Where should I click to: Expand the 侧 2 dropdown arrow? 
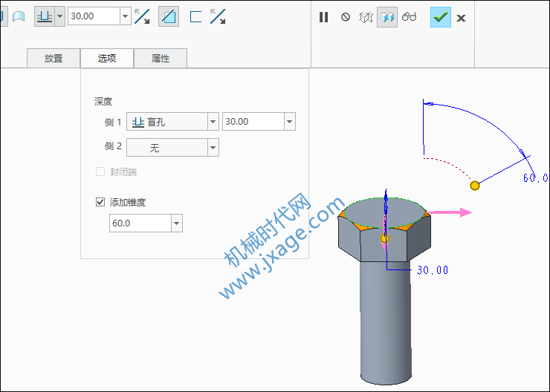click(213, 148)
